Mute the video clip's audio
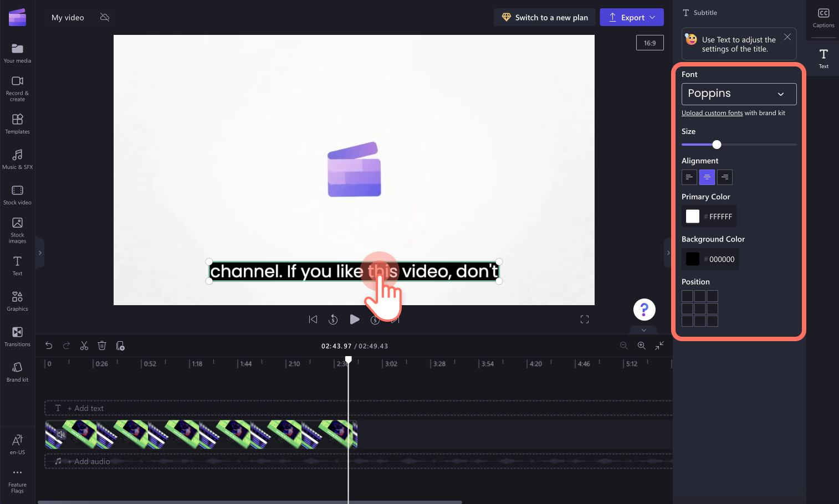Viewport: 839px width, 504px height. point(61,434)
